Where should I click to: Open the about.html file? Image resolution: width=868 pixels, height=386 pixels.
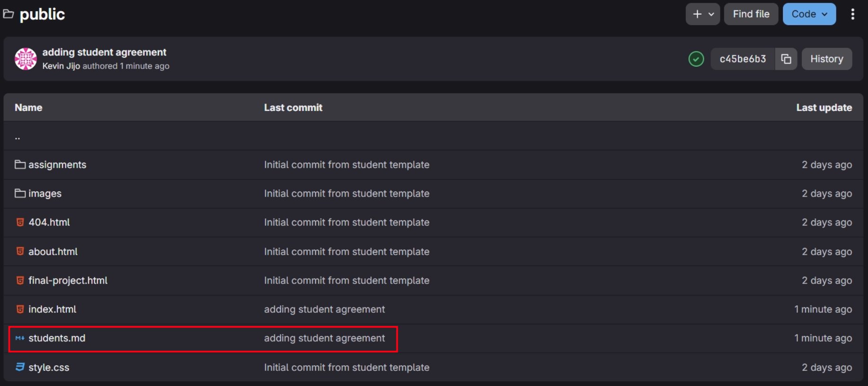(53, 251)
